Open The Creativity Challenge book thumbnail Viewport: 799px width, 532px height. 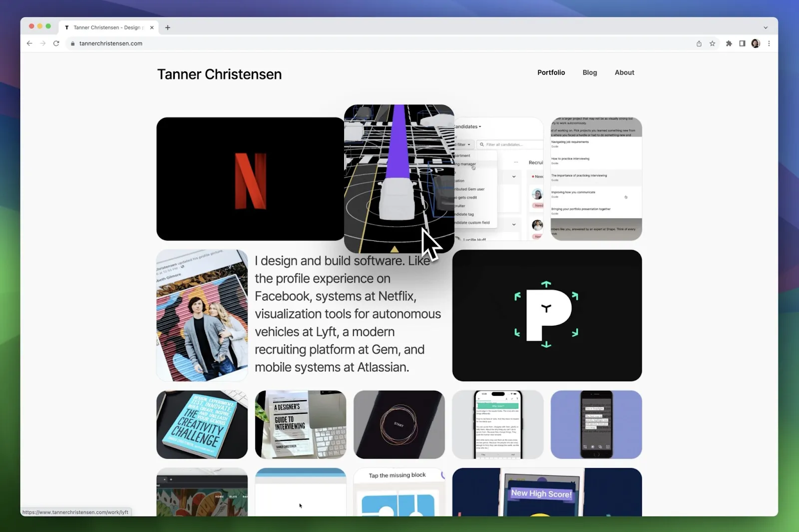pyautogui.click(x=202, y=425)
